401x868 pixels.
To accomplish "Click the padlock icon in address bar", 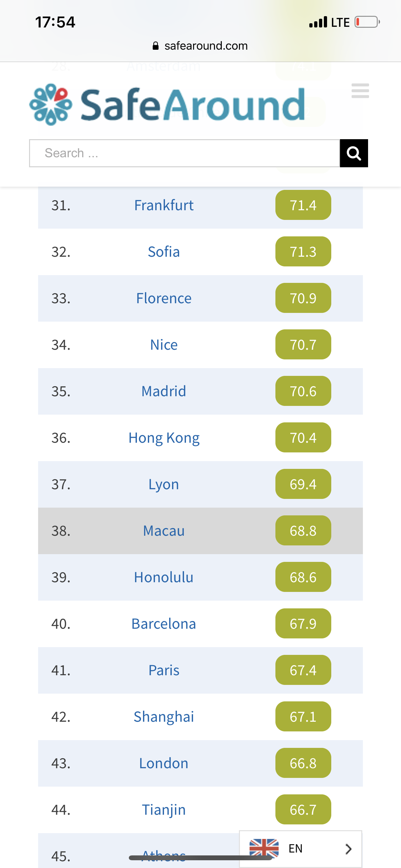I will pos(155,46).
